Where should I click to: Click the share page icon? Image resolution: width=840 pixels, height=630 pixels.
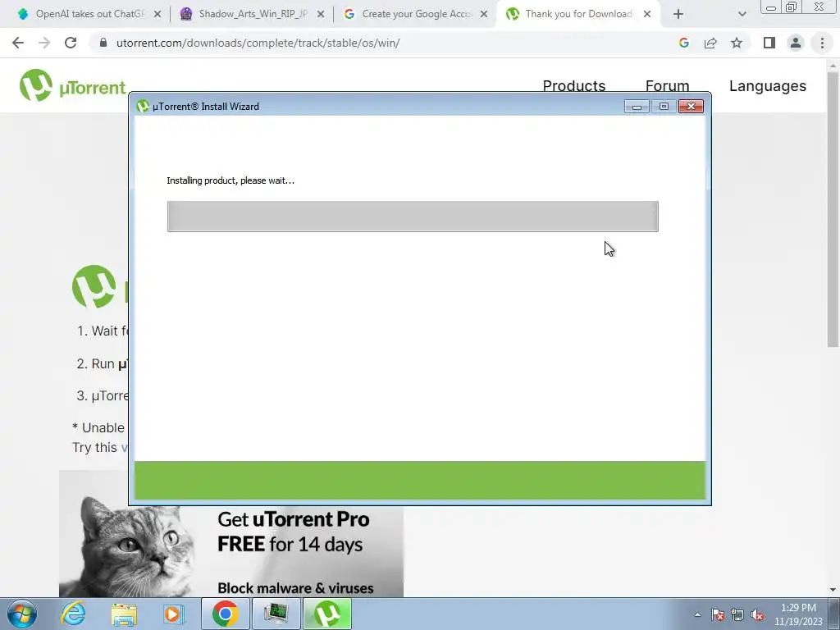(710, 43)
